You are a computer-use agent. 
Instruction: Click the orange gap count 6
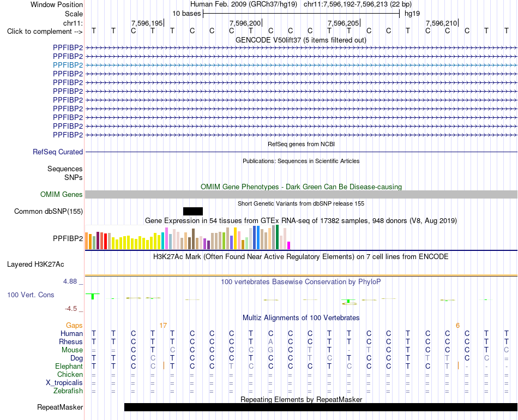(x=457, y=326)
